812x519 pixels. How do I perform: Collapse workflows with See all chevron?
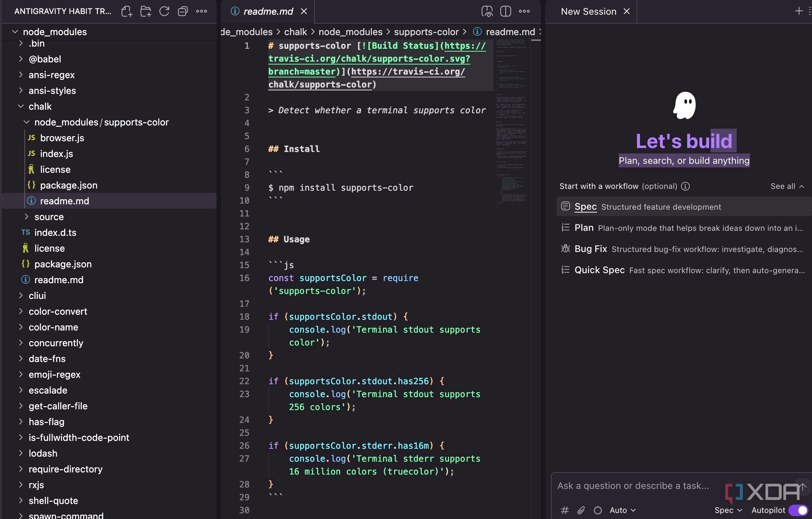pyautogui.click(x=787, y=186)
